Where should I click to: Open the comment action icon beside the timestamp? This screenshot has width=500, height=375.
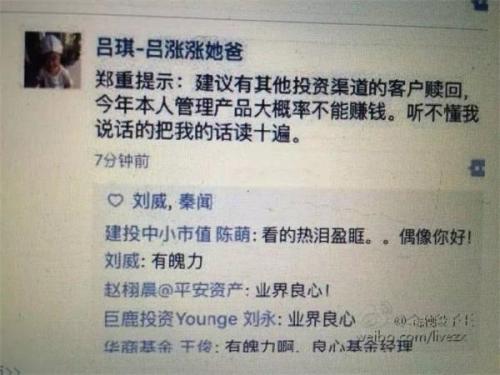click(x=477, y=168)
